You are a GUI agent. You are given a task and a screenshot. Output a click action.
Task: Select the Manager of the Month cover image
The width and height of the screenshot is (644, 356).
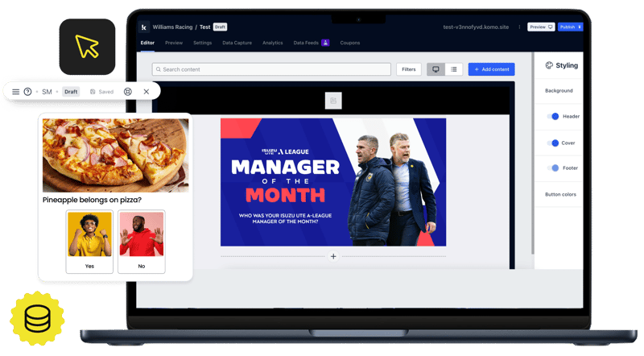tap(333, 183)
